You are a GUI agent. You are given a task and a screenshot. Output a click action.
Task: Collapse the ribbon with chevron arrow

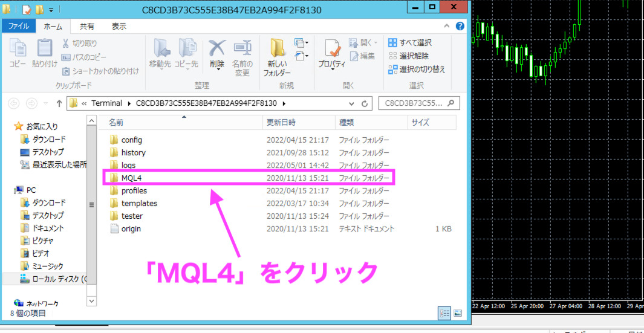pos(447,27)
